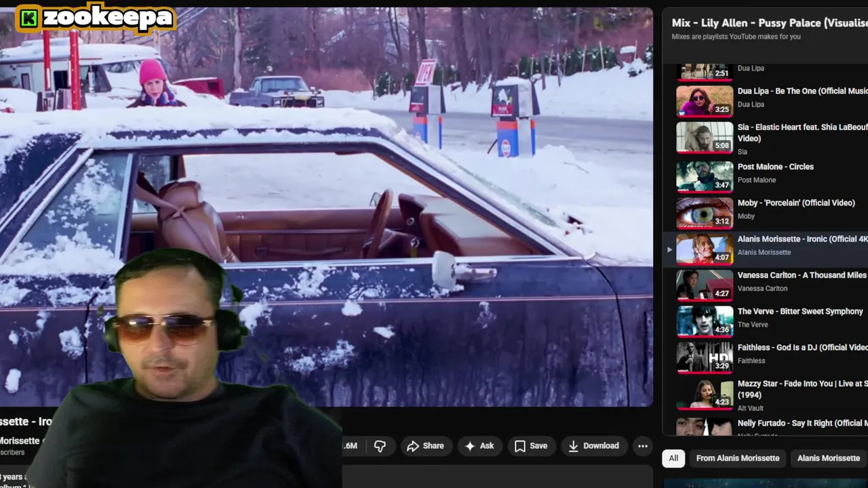868x488 pixels.
Task: Open the Faithless God Is a DJ thumbnail
Action: [x=705, y=357]
